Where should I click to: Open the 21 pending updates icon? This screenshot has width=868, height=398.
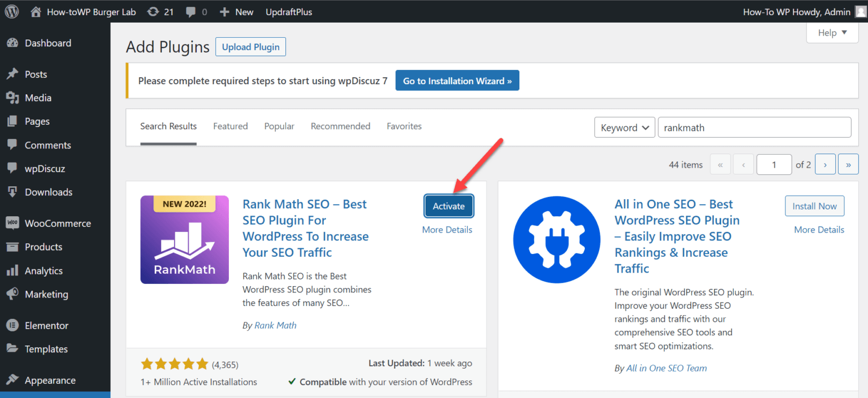(153, 11)
